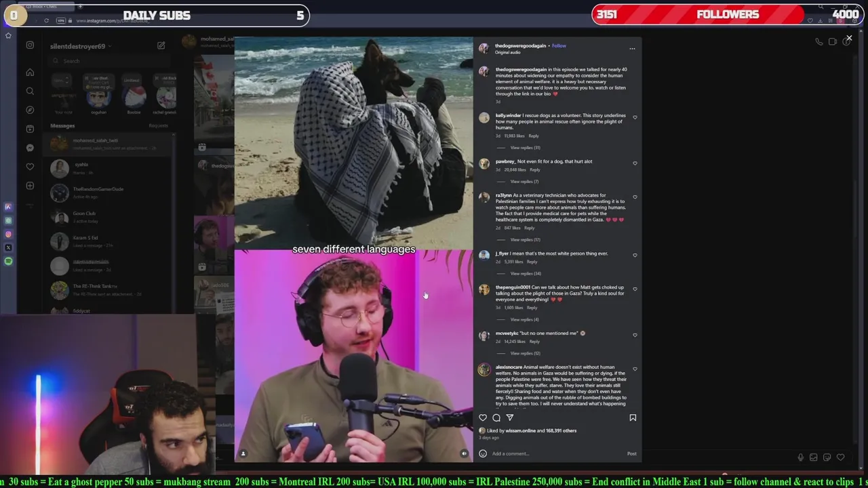Open wissam.online's profile from likes line
Screen dimensions: 868x488
(521, 430)
